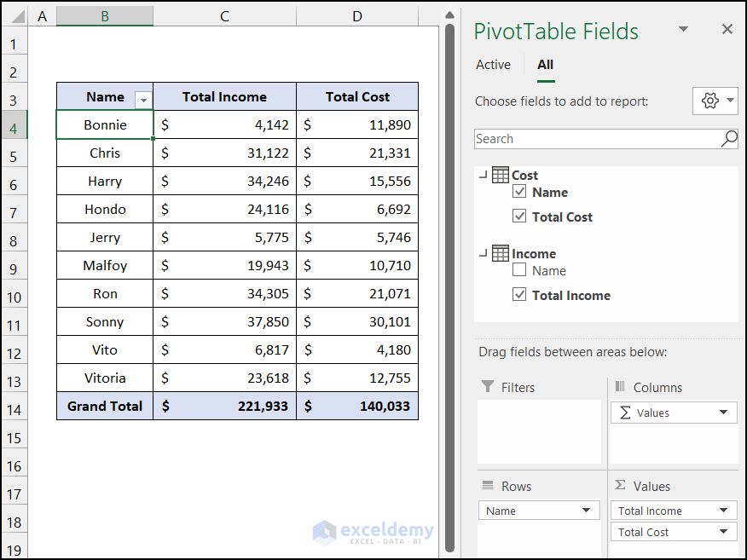
Task: Open the Name column filter arrow in the pivot table
Action: pos(143,99)
